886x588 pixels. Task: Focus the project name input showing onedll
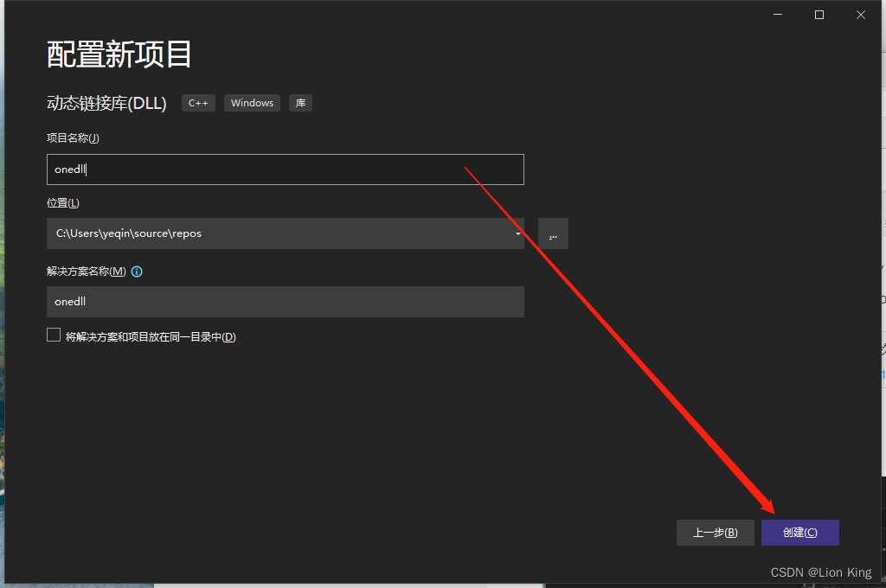point(285,169)
